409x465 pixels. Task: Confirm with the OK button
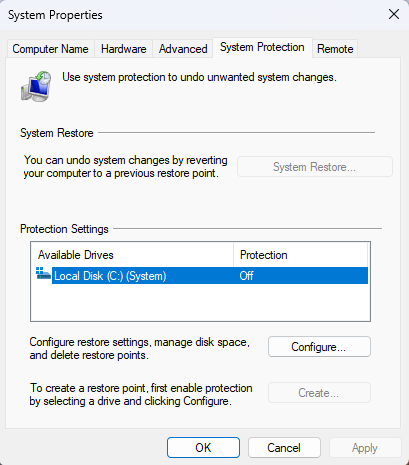(x=203, y=448)
